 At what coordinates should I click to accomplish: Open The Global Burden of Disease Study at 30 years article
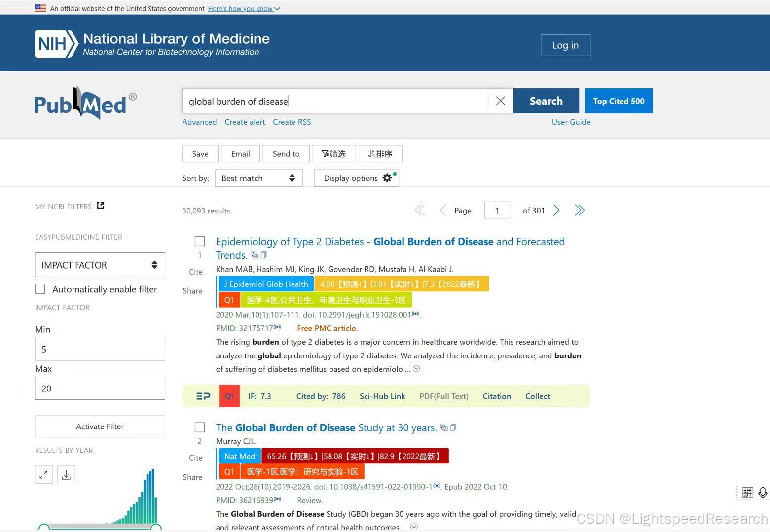click(x=327, y=427)
